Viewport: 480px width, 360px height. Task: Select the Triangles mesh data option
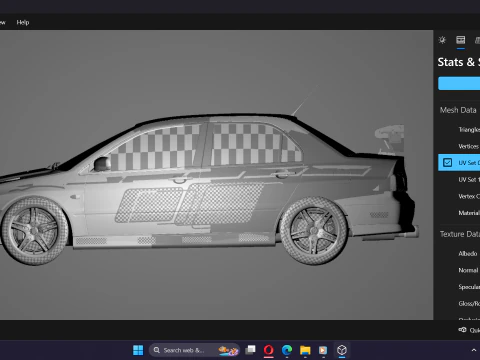click(x=469, y=130)
